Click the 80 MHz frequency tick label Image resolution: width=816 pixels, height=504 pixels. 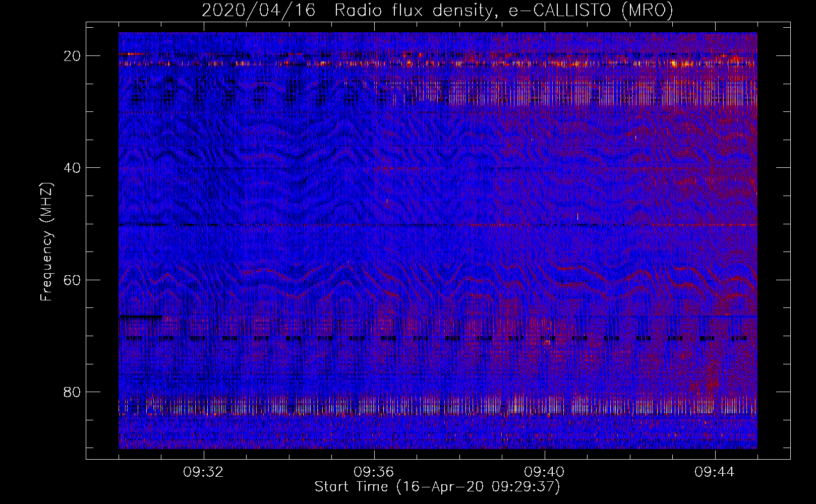click(72, 392)
